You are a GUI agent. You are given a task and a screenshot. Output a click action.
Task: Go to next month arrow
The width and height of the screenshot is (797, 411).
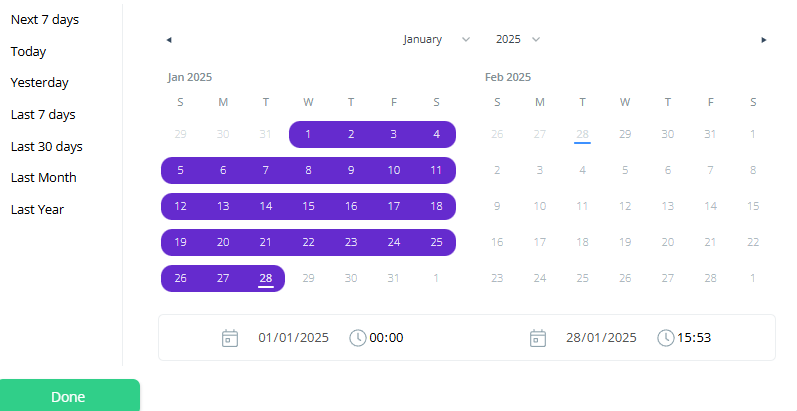click(764, 40)
